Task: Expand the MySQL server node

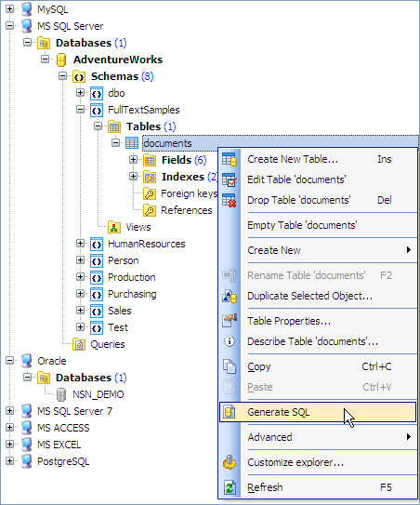Action: coord(9,8)
